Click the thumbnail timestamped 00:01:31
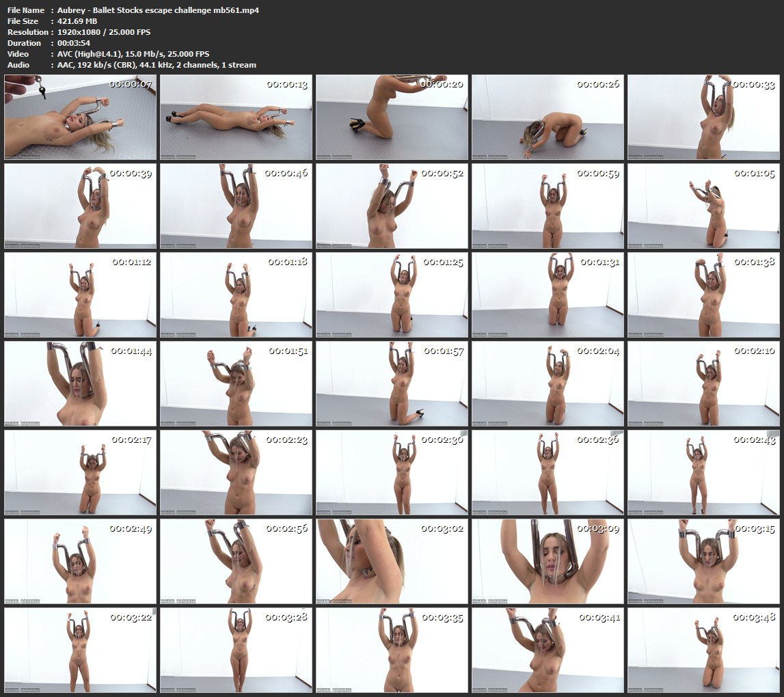The image size is (784, 697). (x=548, y=295)
